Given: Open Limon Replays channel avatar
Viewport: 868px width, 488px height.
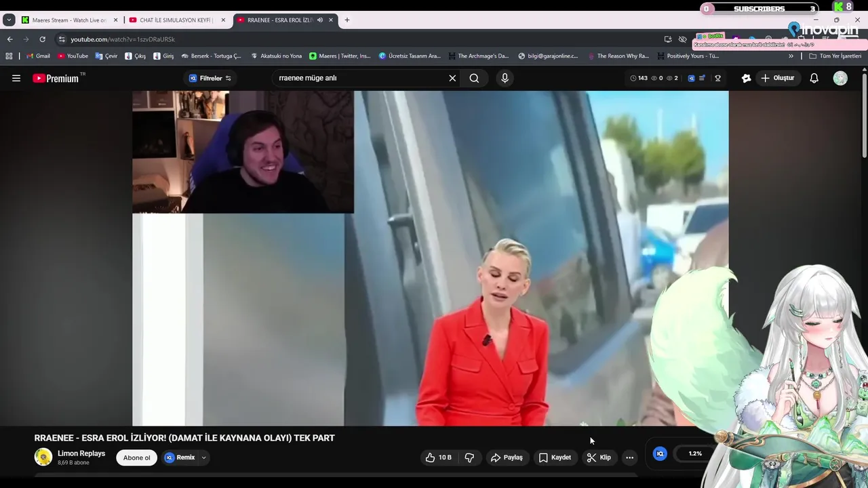Looking at the screenshot, I should coord(43,457).
